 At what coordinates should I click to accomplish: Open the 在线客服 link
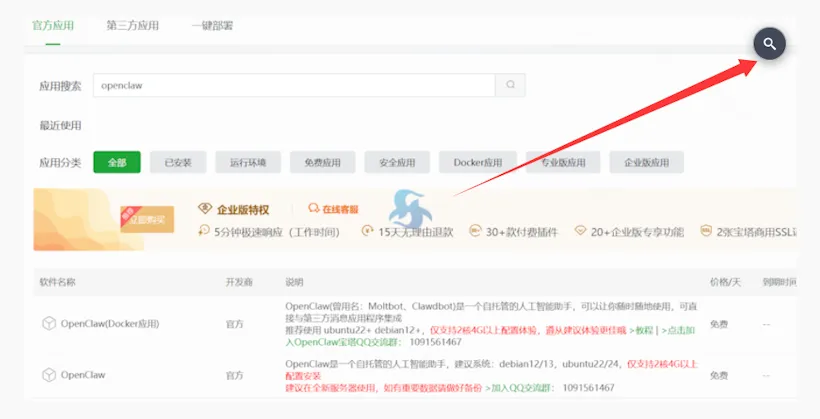[x=340, y=209]
